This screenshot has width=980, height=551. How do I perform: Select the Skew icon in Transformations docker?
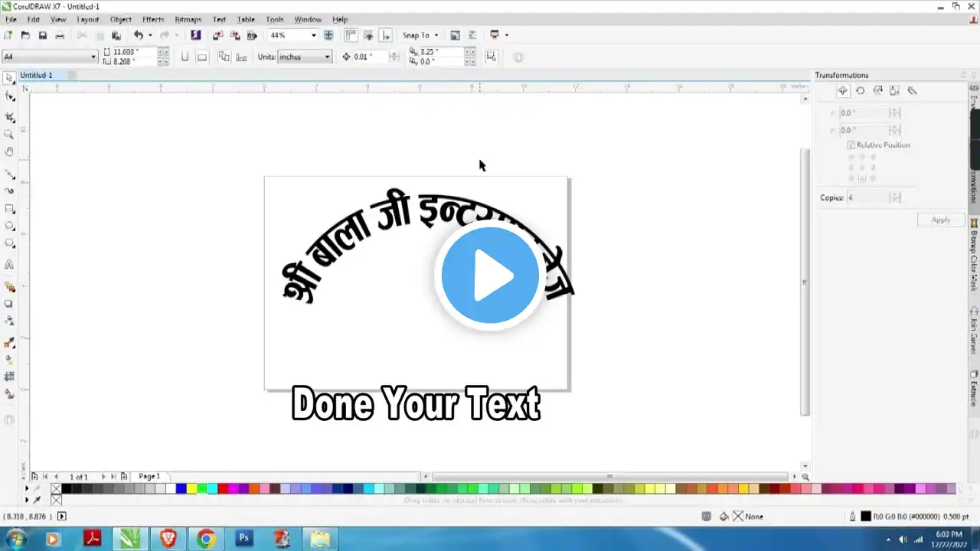[x=912, y=90]
